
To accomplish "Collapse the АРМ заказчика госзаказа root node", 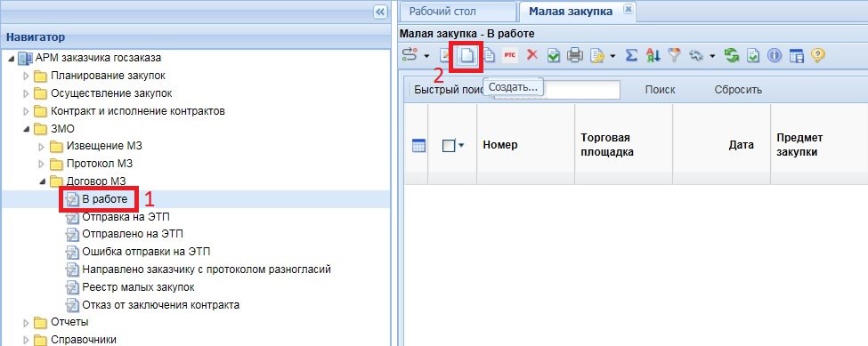I will [11, 58].
